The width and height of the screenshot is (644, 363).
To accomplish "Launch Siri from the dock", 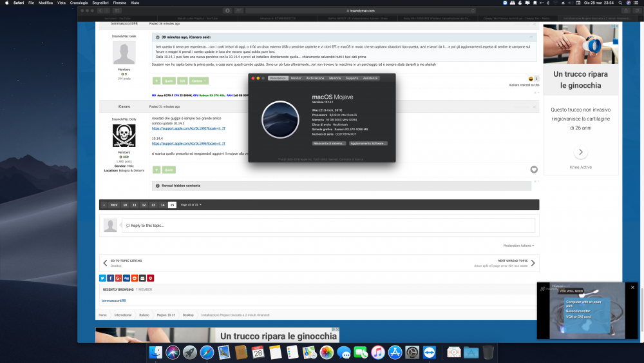I will (173, 352).
